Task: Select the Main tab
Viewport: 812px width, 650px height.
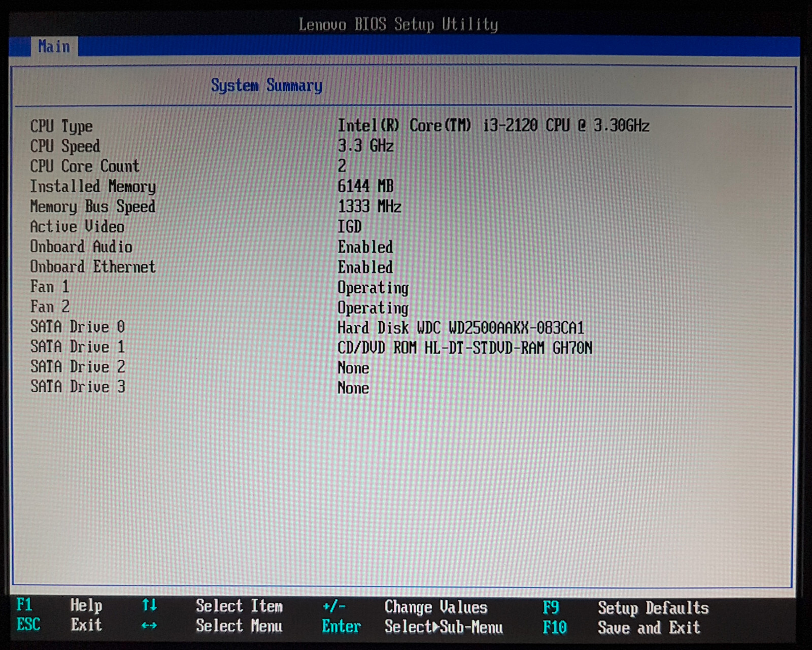Action: click(54, 47)
